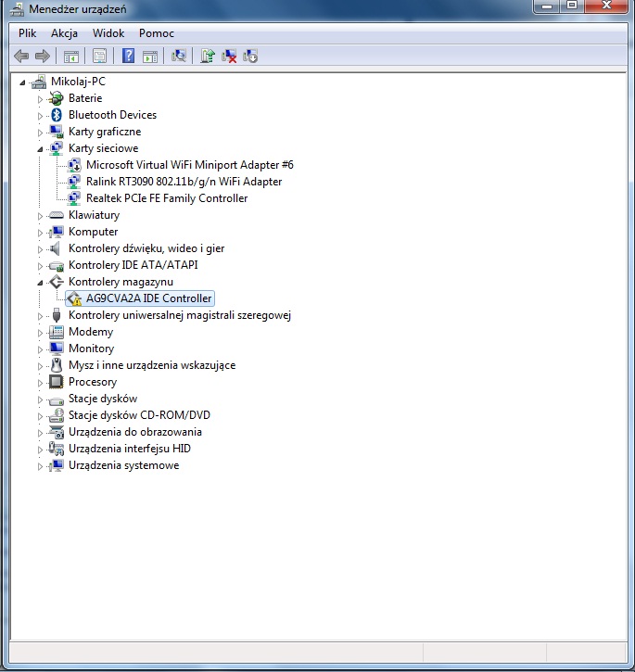635x672 pixels.
Task: Maximize the Menedżer urządzeń window
Action: coord(572,6)
